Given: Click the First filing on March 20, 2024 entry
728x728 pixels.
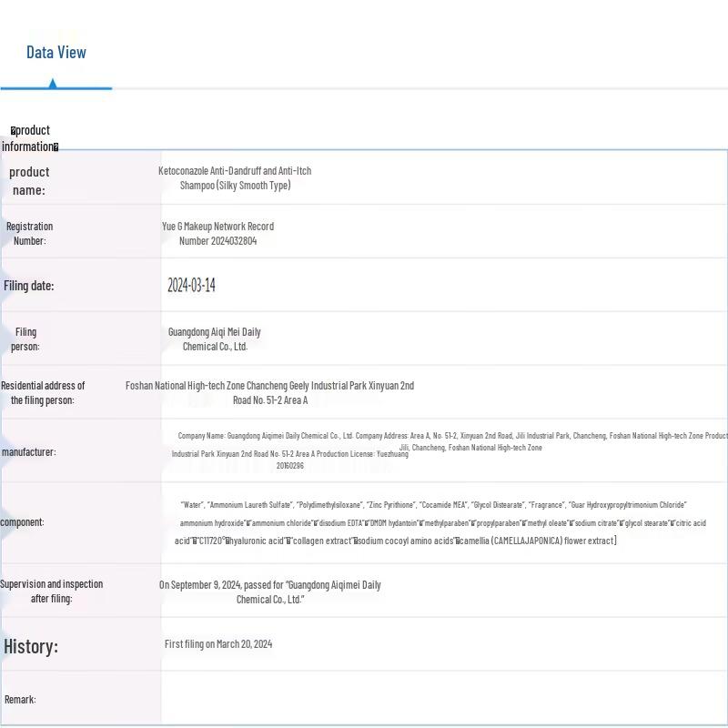Looking at the screenshot, I should point(218,644).
